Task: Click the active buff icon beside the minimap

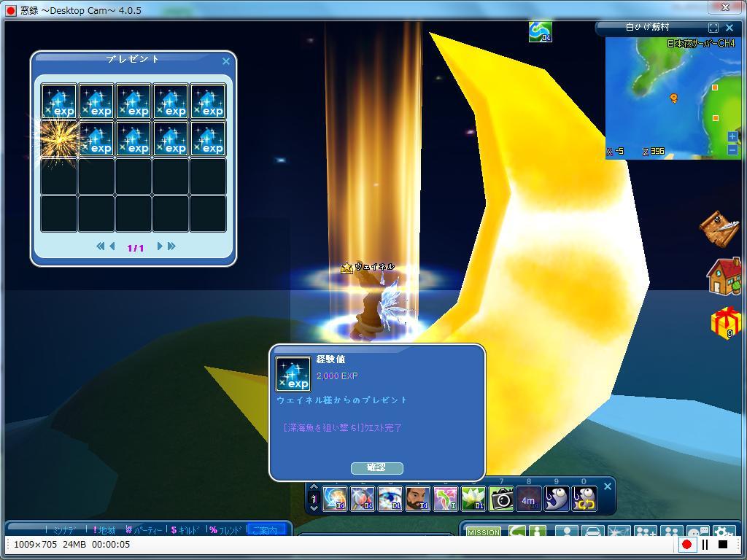Action: [541, 31]
